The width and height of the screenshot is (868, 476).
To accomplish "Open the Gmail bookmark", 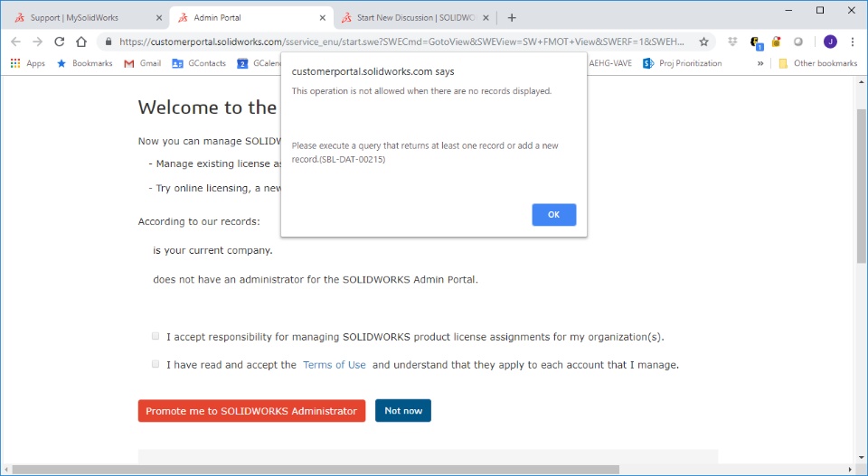I will coord(142,63).
